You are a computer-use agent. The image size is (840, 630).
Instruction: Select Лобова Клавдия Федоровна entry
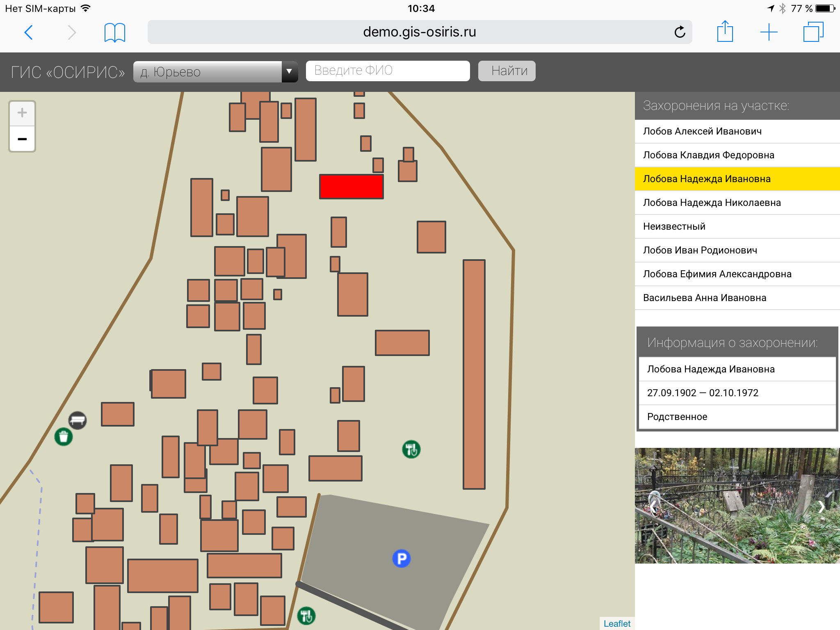pos(737,155)
